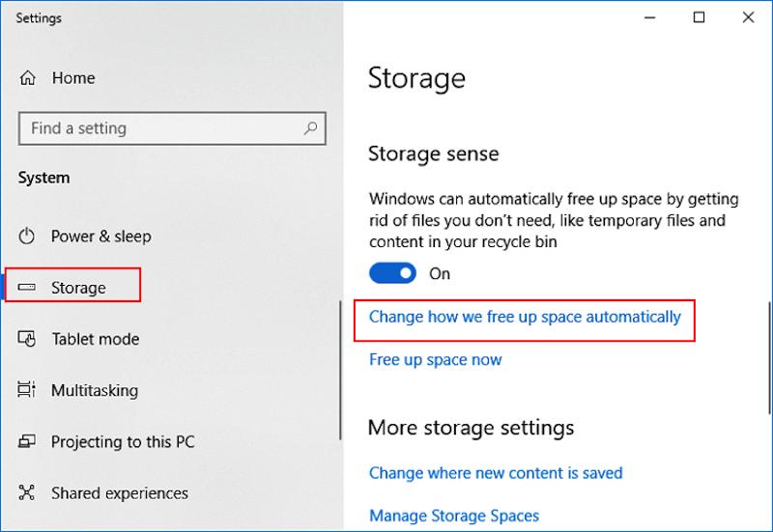Open Shared experiences settings
This screenshot has width=773, height=532.
coord(118,493)
